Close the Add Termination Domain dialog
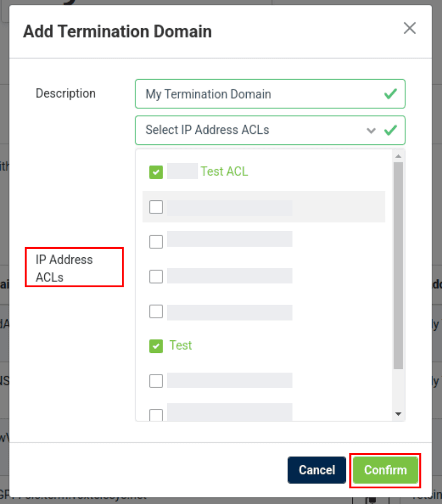This screenshot has width=442, height=504. click(410, 29)
